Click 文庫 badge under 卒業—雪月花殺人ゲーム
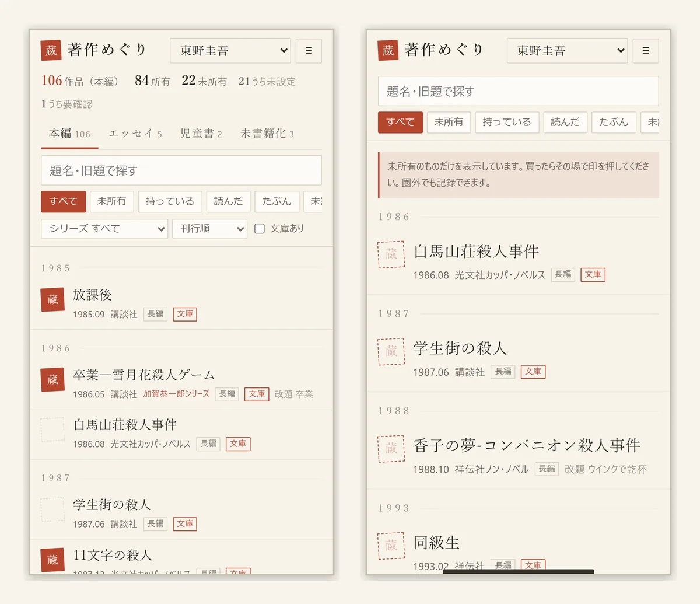 click(257, 394)
